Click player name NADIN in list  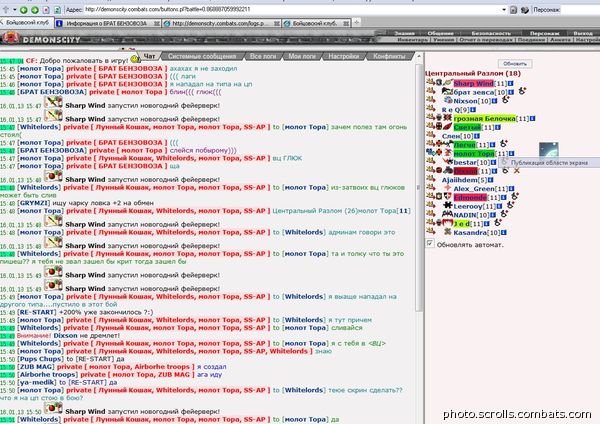click(465, 215)
